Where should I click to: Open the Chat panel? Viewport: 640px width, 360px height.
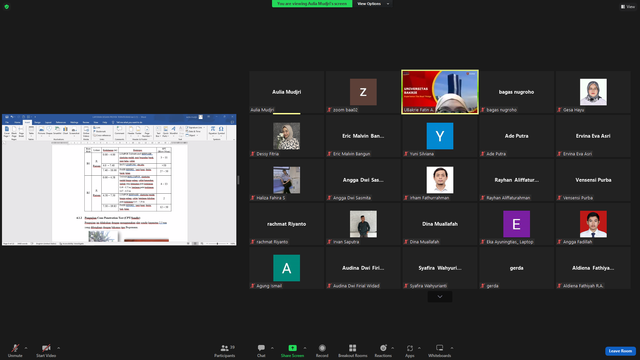point(261,350)
